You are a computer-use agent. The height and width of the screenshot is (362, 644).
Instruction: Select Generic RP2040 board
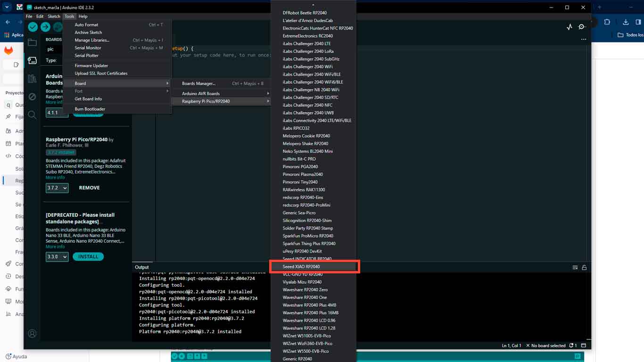tap(313, 359)
